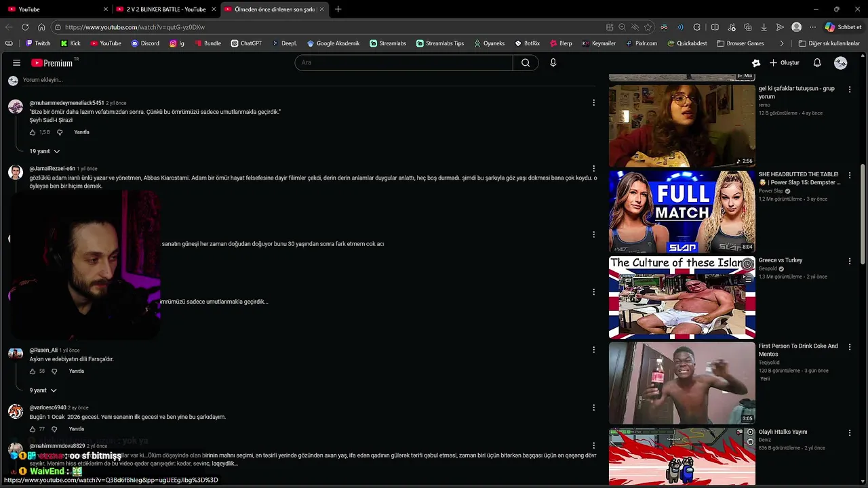Open @JamalRezaei-e6n channel link
Screen dimensions: 868x488
[x=52, y=168]
